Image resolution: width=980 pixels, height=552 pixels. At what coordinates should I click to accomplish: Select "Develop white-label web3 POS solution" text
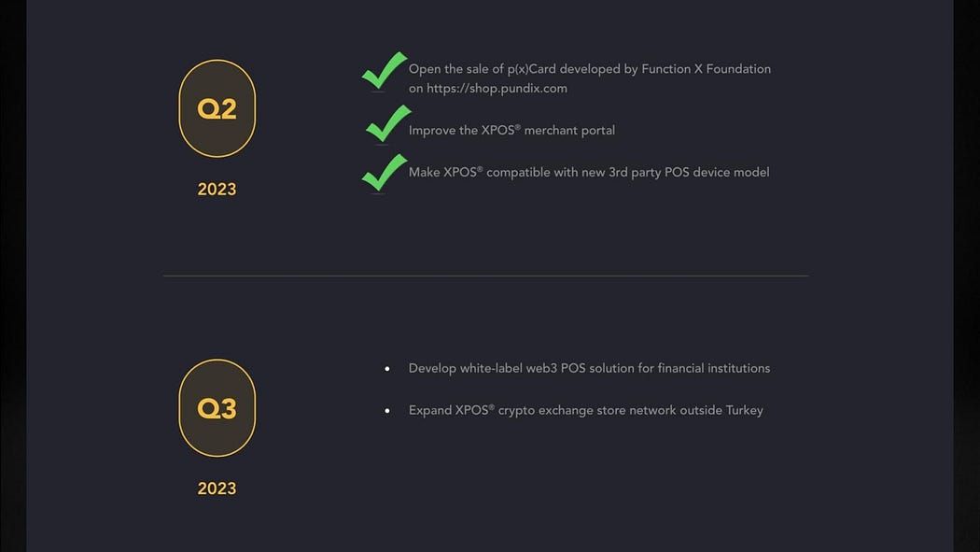click(x=521, y=369)
